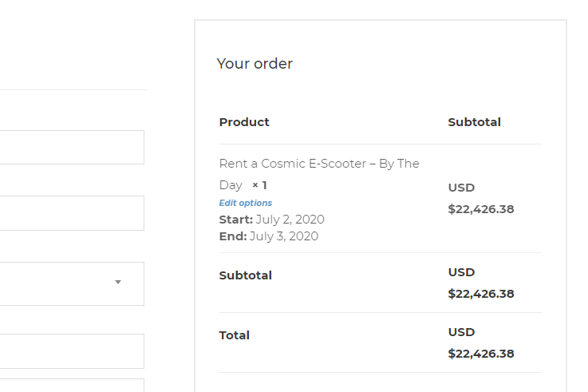This screenshot has width=588, height=392.
Task: Click the Total row amount $22,426.38
Action: pyautogui.click(x=480, y=353)
